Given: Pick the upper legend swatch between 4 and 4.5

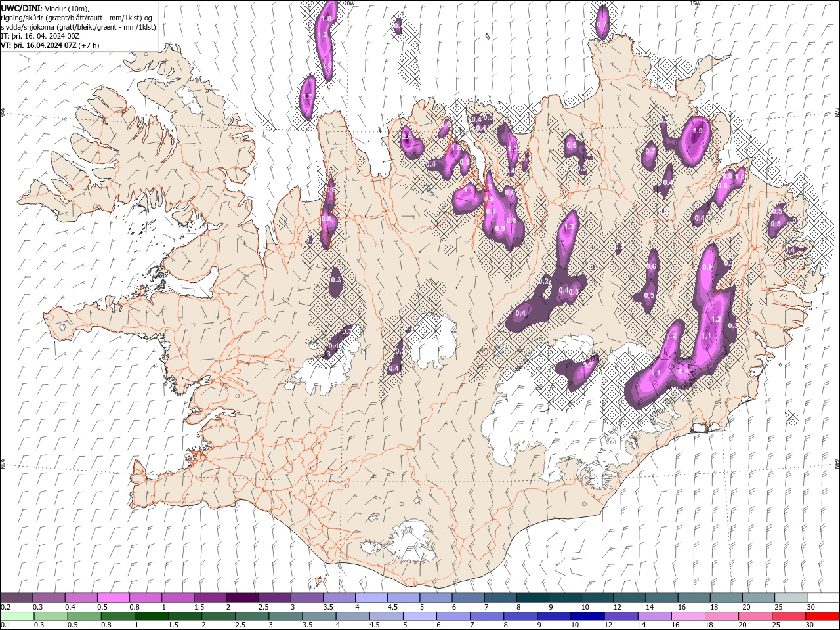Looking at the screenshot, I should click(371, 598).
